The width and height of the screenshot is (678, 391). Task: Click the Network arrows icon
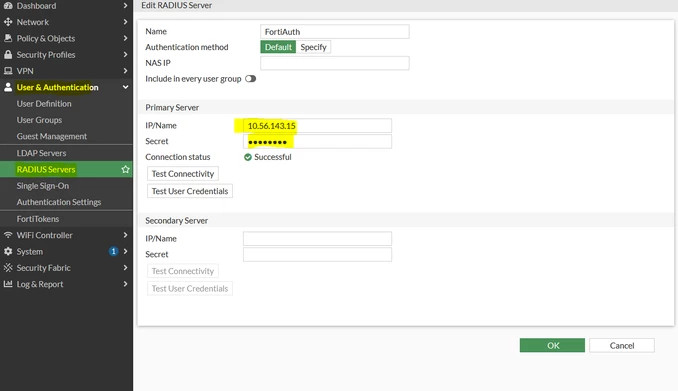coord(8,22)
